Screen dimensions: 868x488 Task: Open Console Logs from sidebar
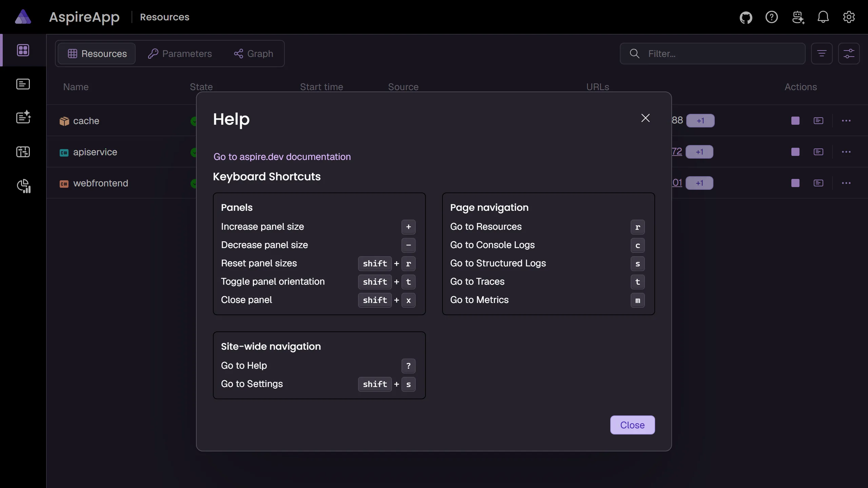[23, 84]
